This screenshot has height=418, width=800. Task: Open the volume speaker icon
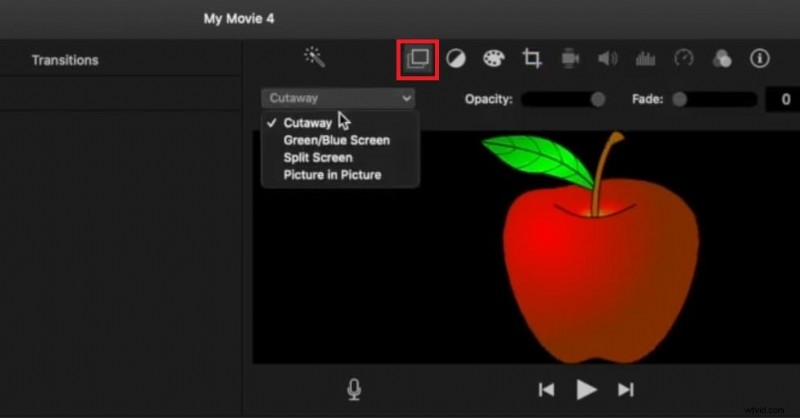(608, 59)
